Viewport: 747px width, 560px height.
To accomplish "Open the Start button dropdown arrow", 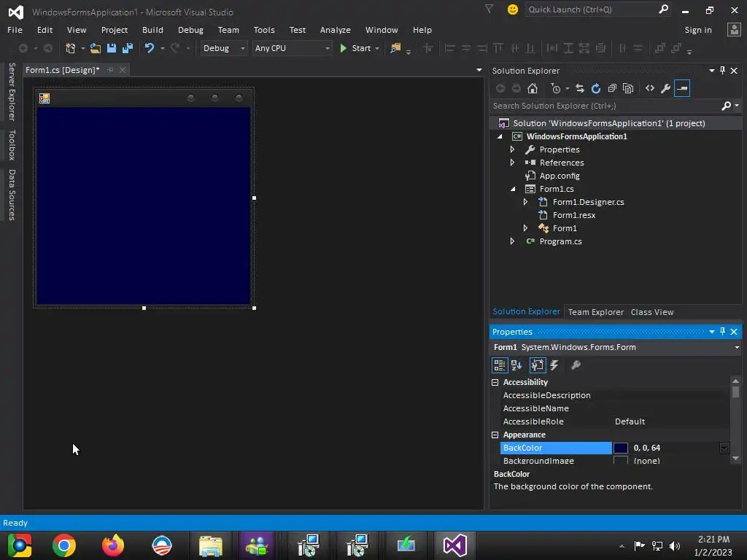I will [377, 49].
